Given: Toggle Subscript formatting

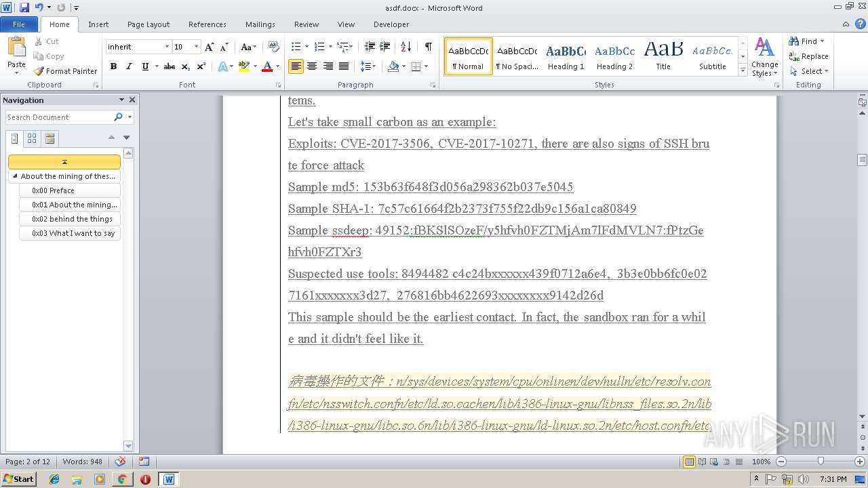Looking at the screenshot, I should tap(186, 66).
